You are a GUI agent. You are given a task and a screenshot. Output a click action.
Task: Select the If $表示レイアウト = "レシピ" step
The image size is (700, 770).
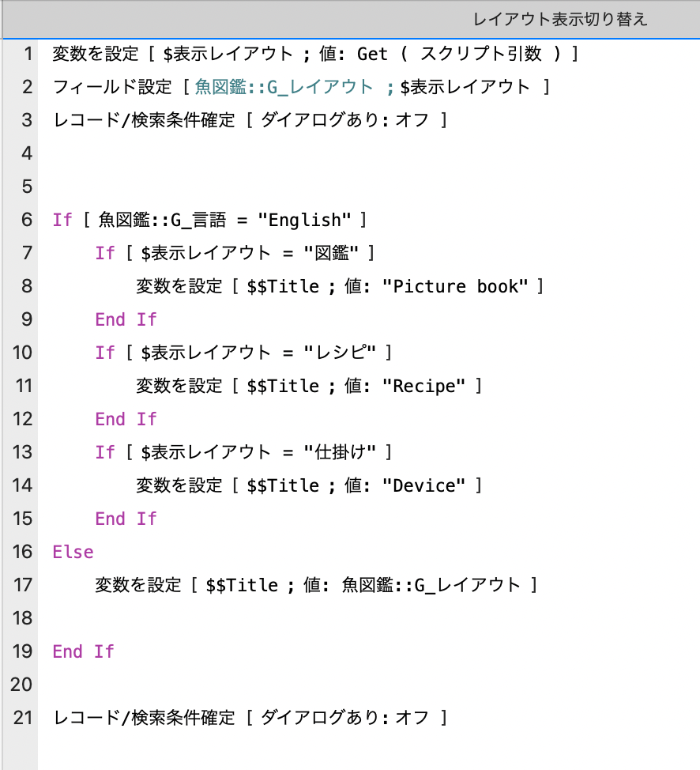coord(243,353)
